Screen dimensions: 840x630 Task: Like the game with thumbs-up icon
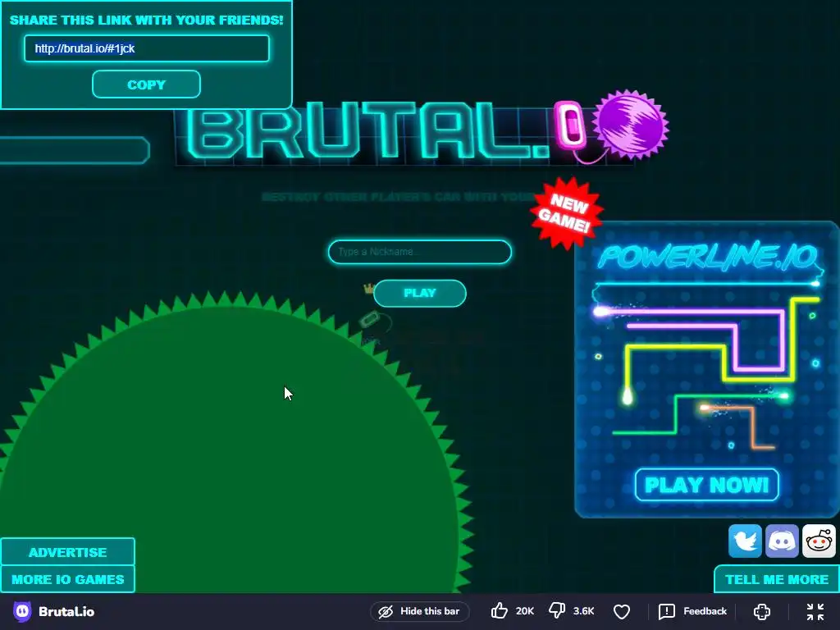pyautogui.click(x=500, y=610)
